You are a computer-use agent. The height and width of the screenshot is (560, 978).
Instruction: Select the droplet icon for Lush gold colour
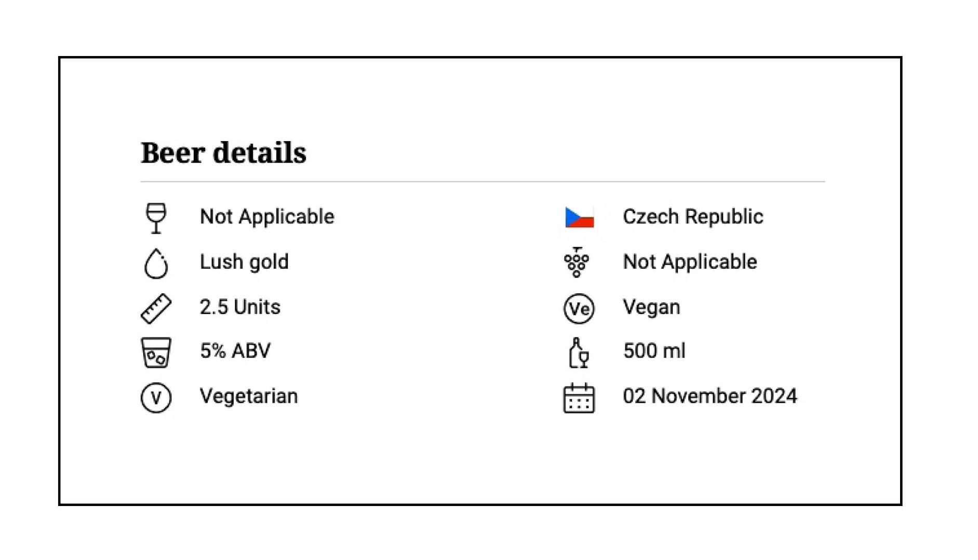156,263
